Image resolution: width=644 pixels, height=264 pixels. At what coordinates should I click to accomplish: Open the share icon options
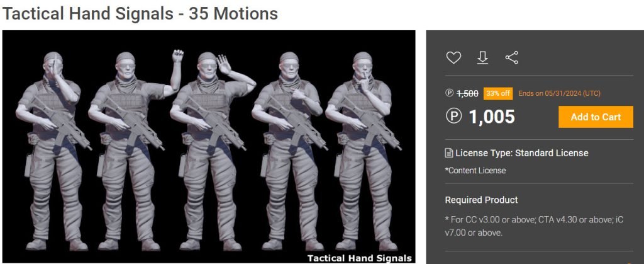pyautogui.click(x=512, y=58)
